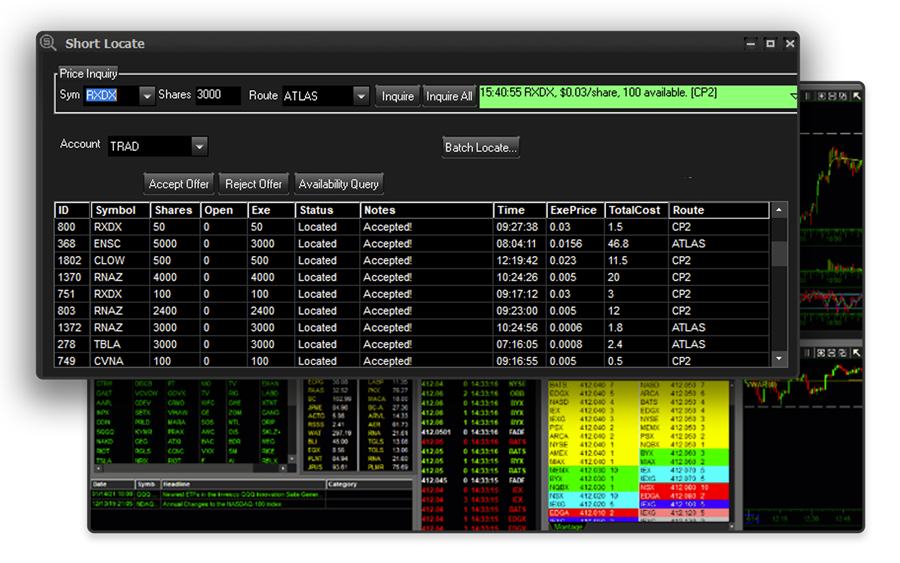The image size is (900, 563).
Task: Select the row with ID 800
Action: pos(412,227)
